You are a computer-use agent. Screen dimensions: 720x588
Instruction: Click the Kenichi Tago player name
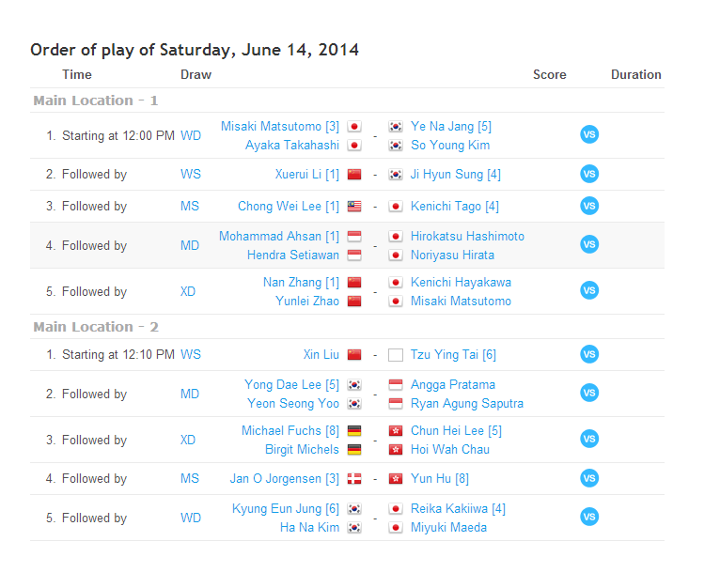(x=446, y=207)
